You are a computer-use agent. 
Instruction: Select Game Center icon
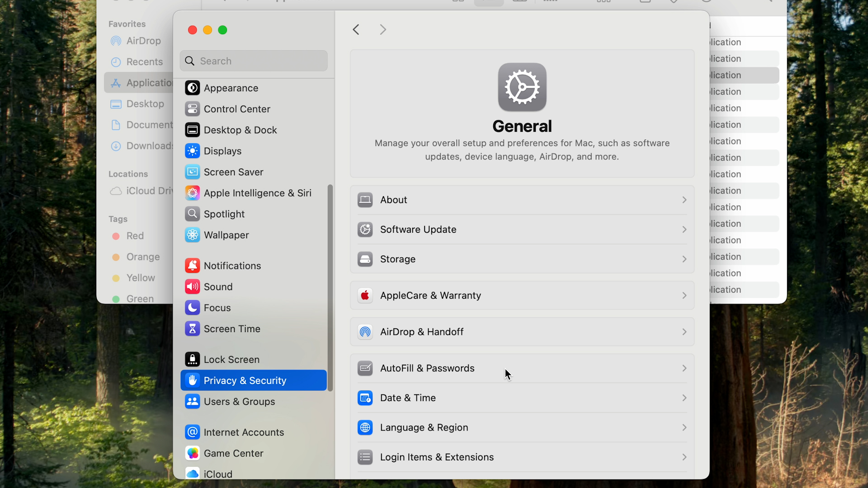192,453
